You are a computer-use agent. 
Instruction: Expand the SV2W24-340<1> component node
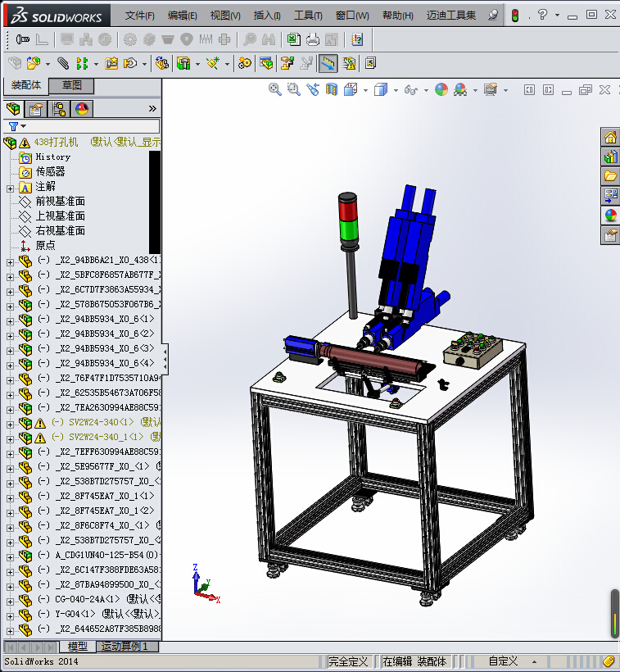[x=10, y=425]
